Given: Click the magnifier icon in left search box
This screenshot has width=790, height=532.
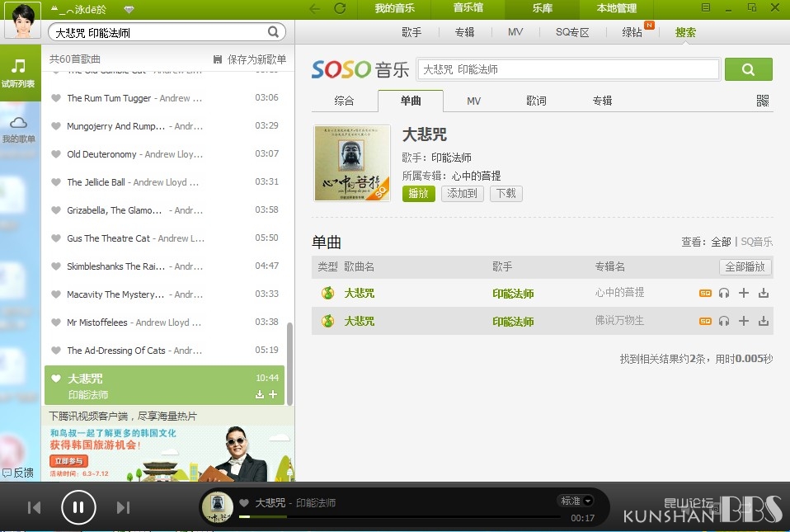Looking at the screenshot, I should coord(273,32).
